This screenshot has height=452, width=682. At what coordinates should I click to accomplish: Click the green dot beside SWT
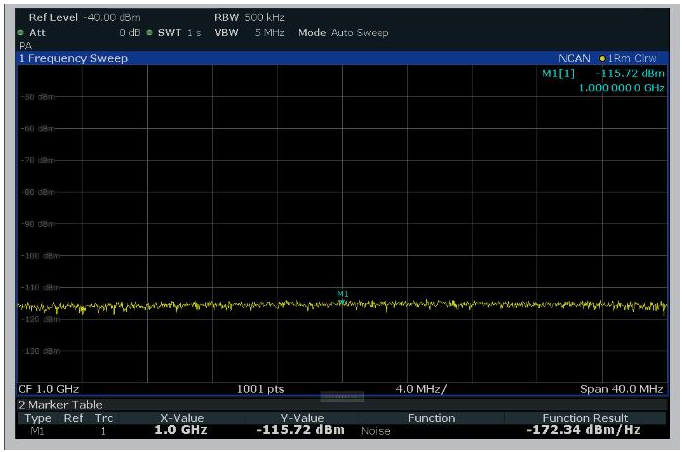150,33
